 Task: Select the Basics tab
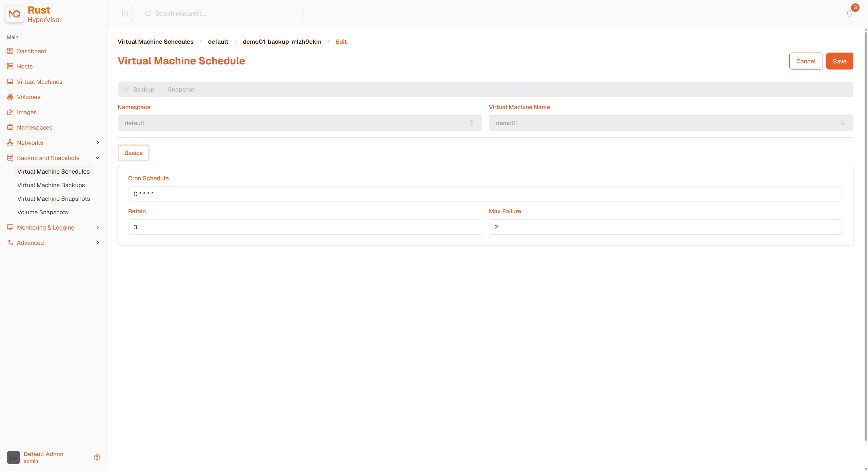[x=134, y=153]
